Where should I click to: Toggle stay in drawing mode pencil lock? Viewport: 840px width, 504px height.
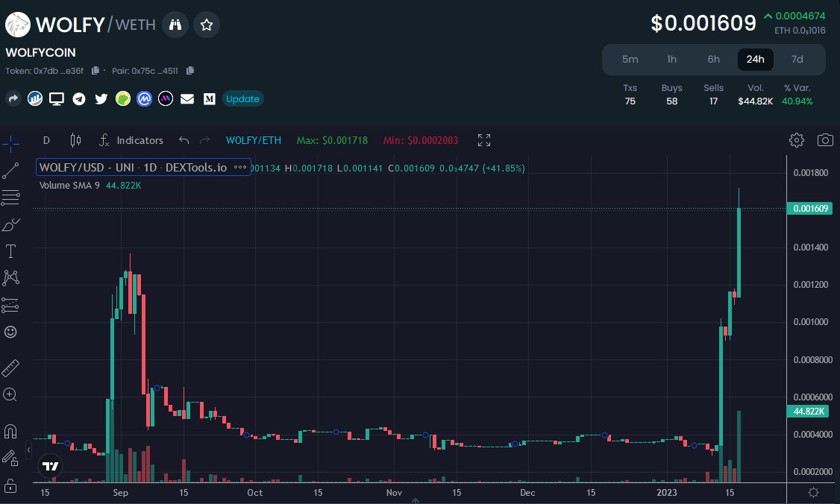[10, 458]
